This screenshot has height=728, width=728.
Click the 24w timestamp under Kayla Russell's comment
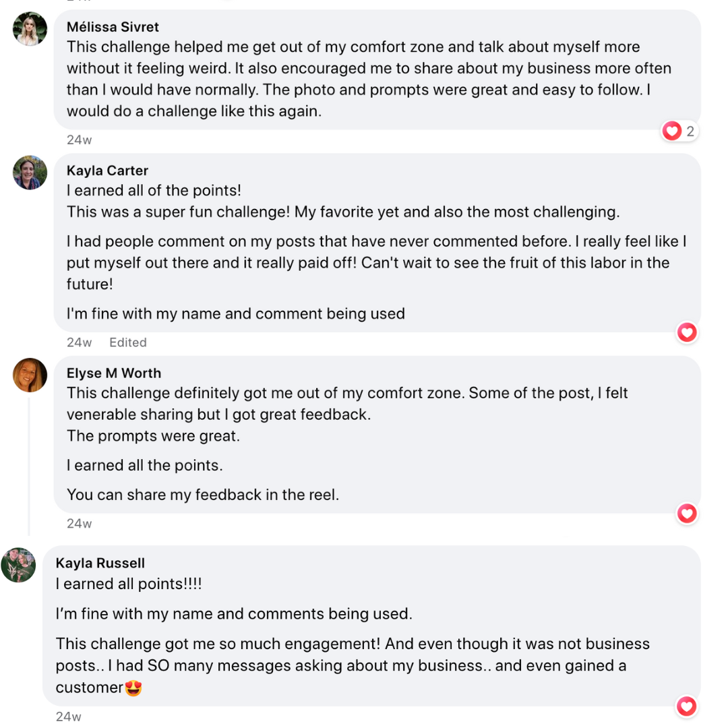point(68,717)
